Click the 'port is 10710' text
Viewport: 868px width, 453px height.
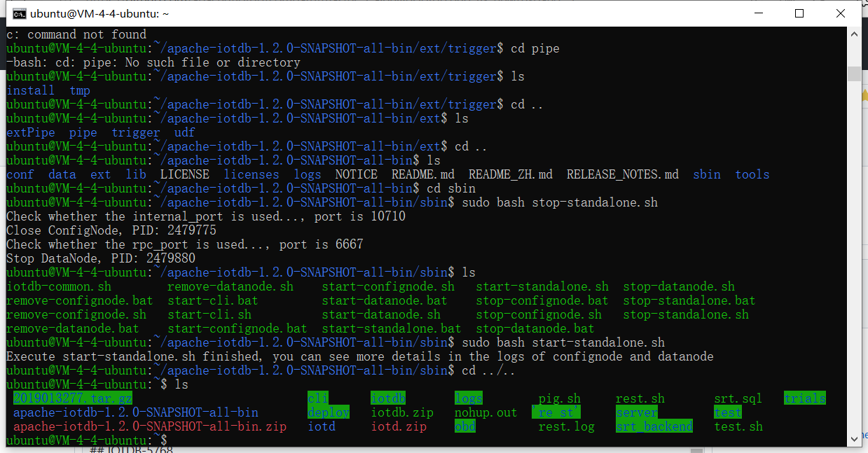coord(360,216)
